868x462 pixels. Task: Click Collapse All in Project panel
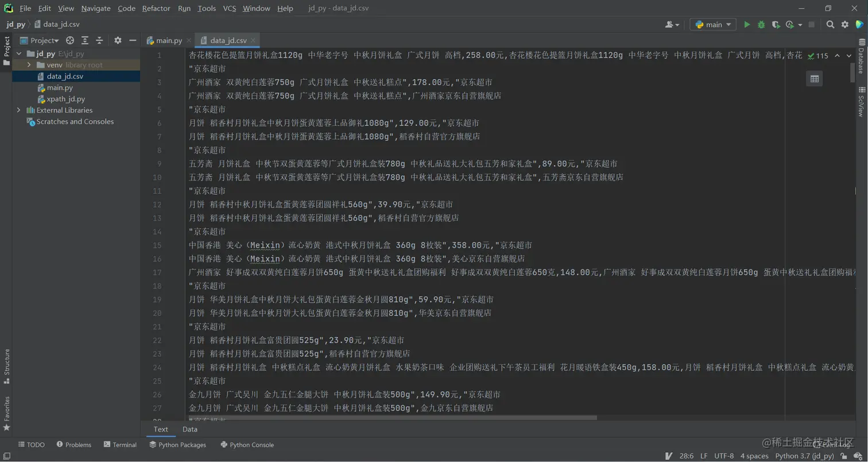[99, 40]
